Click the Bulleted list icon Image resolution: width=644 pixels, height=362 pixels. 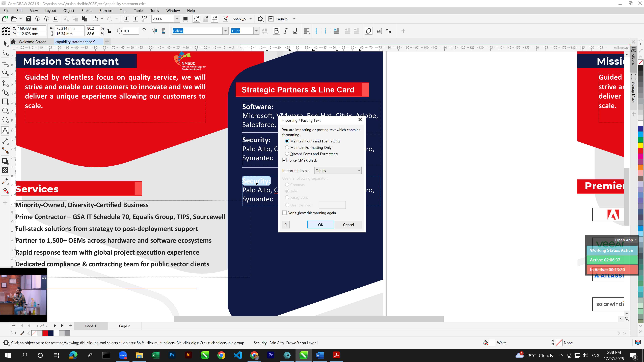point(318,31)
